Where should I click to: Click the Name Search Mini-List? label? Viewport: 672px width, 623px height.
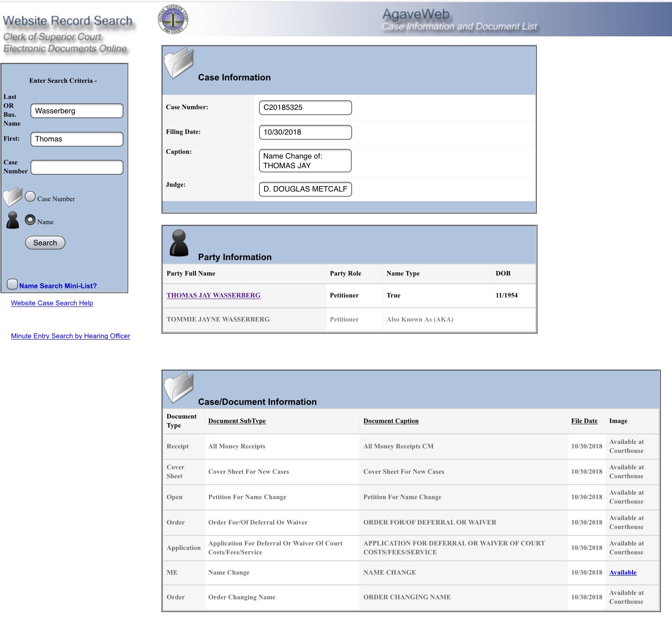(x=58, y=286)
